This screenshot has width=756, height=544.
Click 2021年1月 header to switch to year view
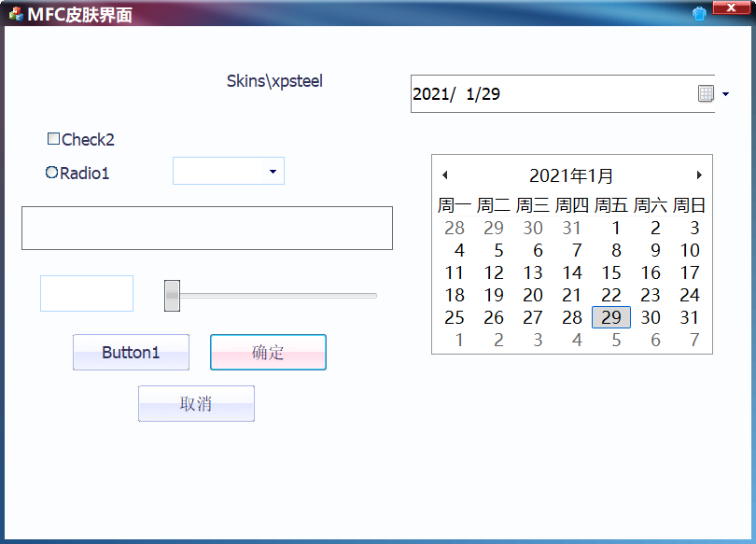(x=570, y=174)
